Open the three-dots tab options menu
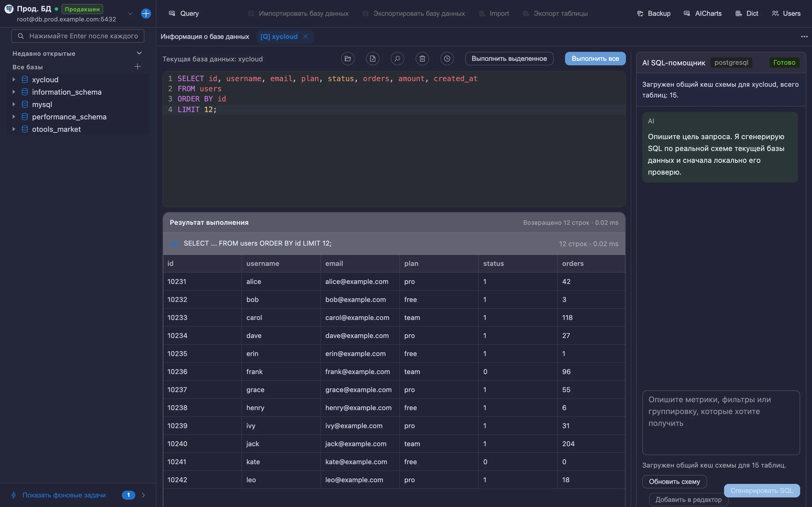 pos(804,37)
